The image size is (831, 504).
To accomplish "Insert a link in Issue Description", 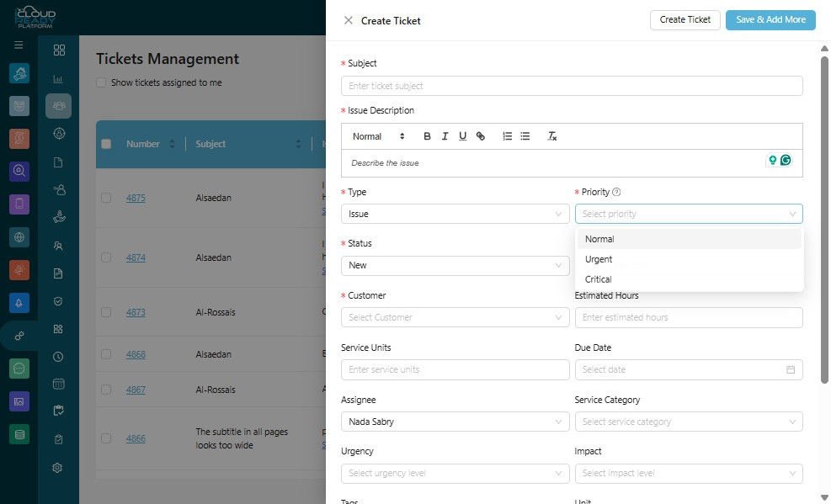I will coord(480,136).
